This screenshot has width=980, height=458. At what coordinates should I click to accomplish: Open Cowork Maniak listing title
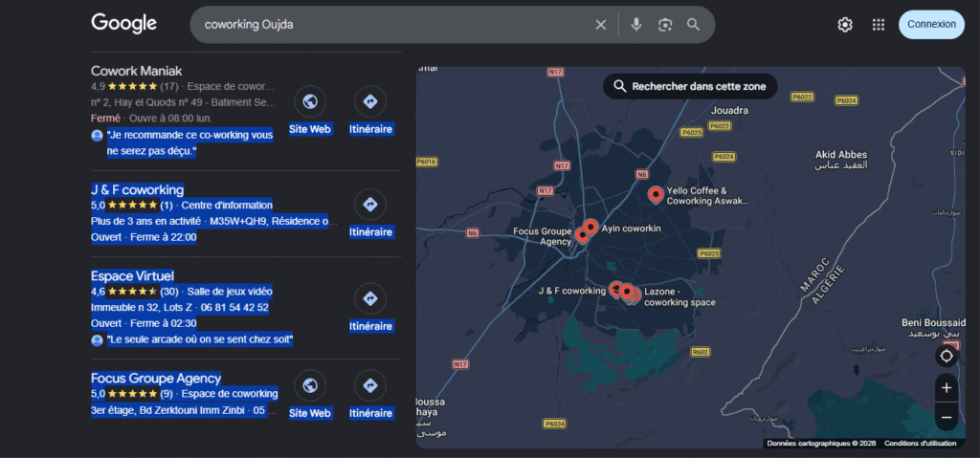tap(136, 71)
